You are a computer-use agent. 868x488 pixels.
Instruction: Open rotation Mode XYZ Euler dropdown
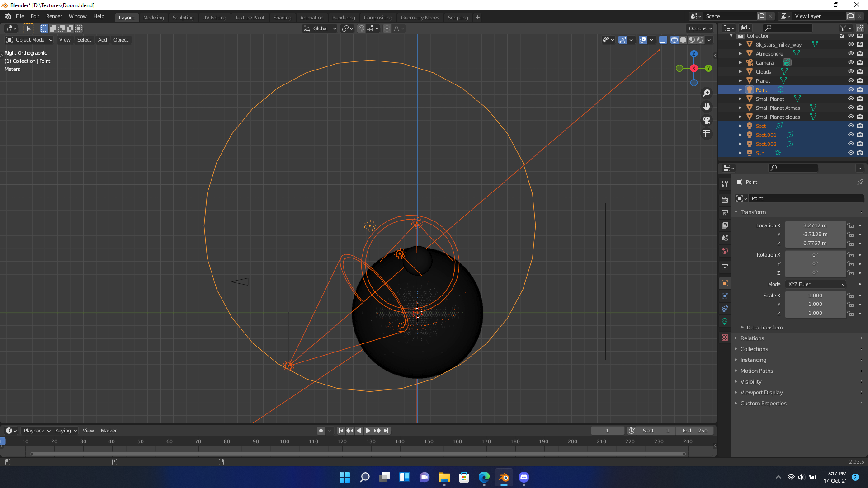[x=816, y=284]
